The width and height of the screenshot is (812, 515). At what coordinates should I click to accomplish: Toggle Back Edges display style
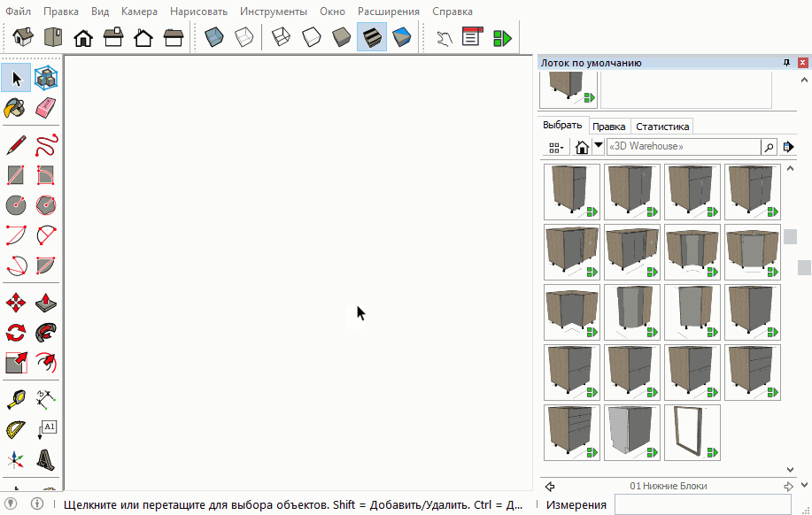click(x=244, y=37)
